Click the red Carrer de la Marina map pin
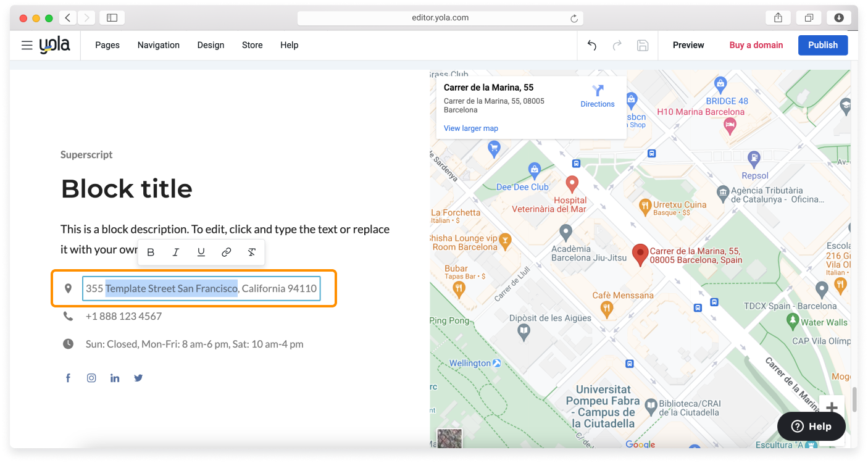The height and width of the screenshot is (463, 868). point(641,254)
